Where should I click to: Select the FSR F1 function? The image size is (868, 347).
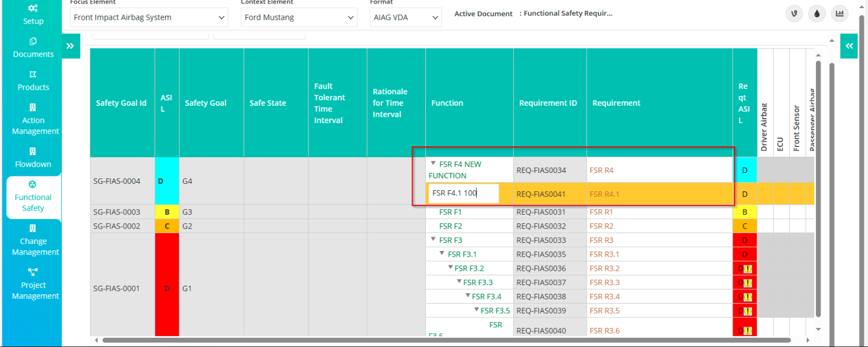point(451,212)
